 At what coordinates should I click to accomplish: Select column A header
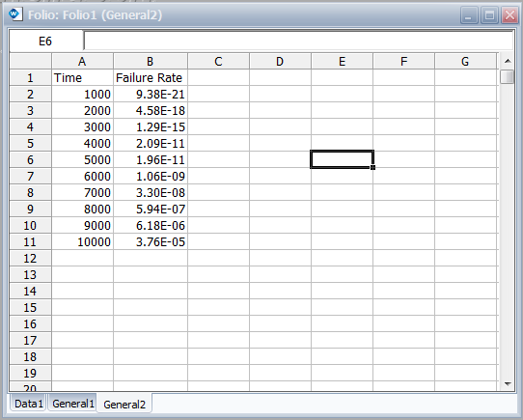pyautogui.click(x=82, y=62)
